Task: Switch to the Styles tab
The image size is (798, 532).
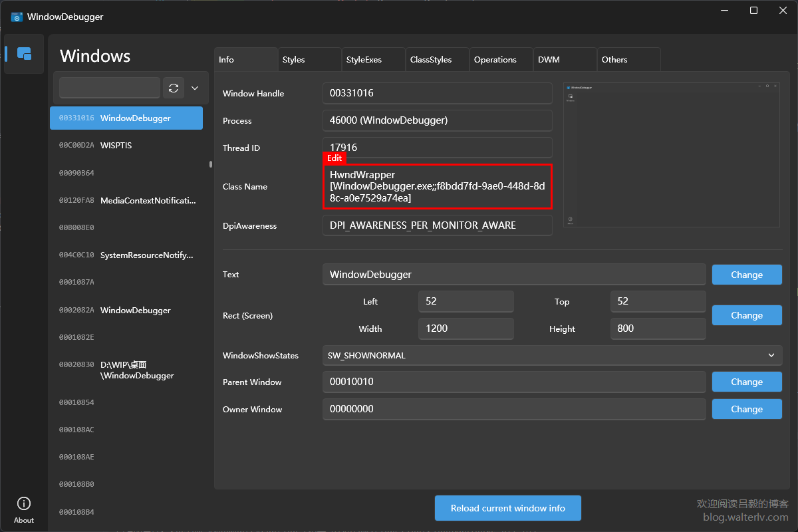Action: (310, 60)
